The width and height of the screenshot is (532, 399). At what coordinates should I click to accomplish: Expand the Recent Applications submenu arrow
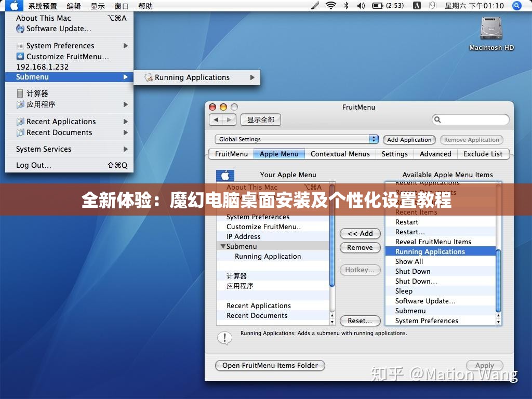point(126,122)
